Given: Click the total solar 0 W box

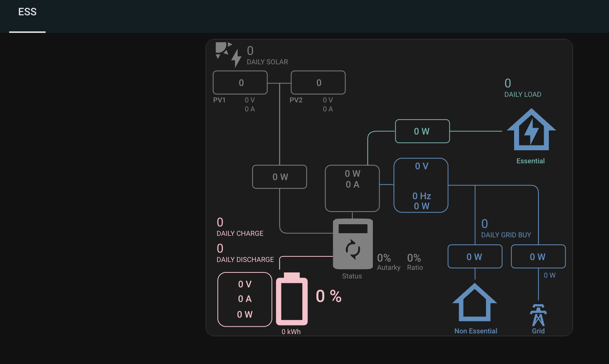Looking at the screenshot, I should [279, 177].
